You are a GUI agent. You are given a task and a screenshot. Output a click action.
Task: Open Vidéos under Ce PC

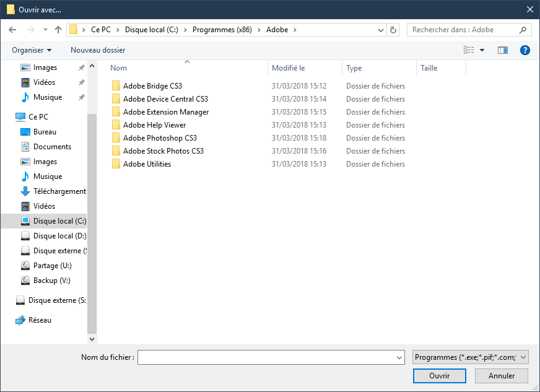point(44,206)
